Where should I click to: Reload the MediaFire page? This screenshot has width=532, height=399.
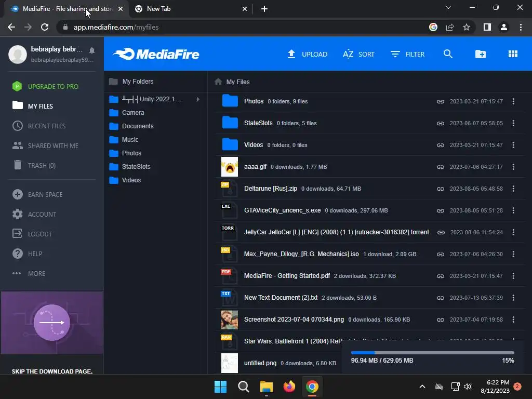click(45, 27)
